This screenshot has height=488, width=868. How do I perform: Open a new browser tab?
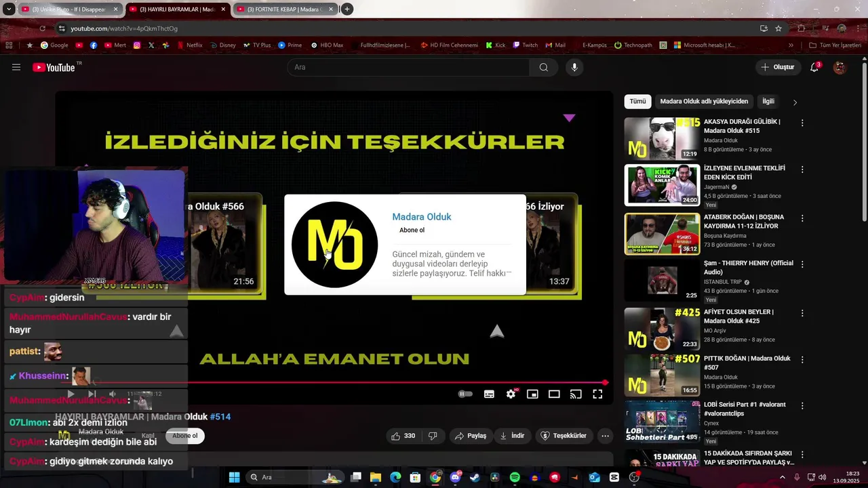coord(347,9)
